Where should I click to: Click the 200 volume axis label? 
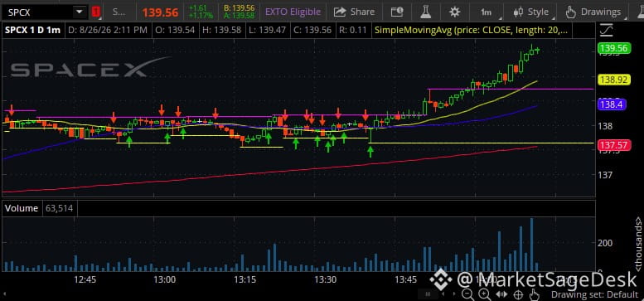pos(606,243)
